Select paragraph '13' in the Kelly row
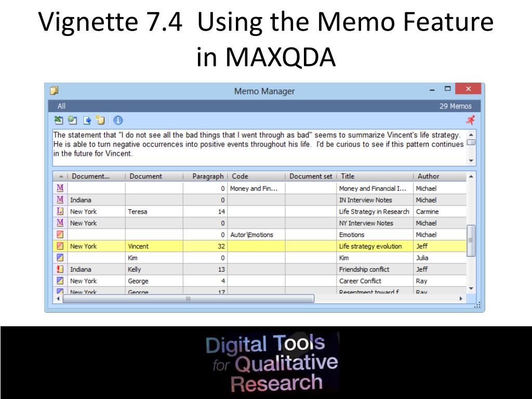This screenshot has height=399, width=532. pos(221,269)
